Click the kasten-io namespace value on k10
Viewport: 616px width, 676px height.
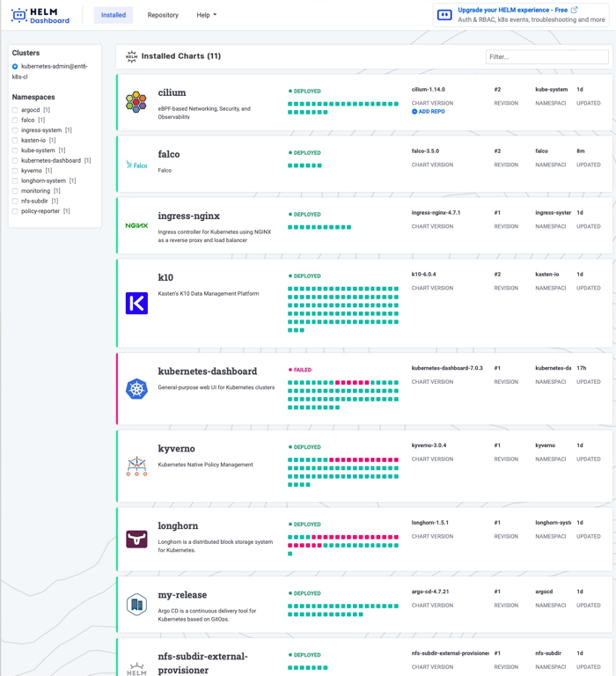[547, 275]
